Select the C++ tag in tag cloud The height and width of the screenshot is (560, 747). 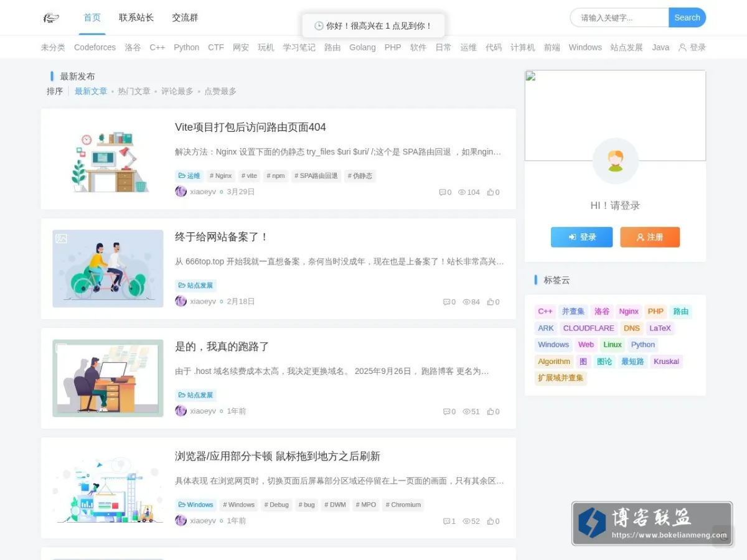(545, 311)
